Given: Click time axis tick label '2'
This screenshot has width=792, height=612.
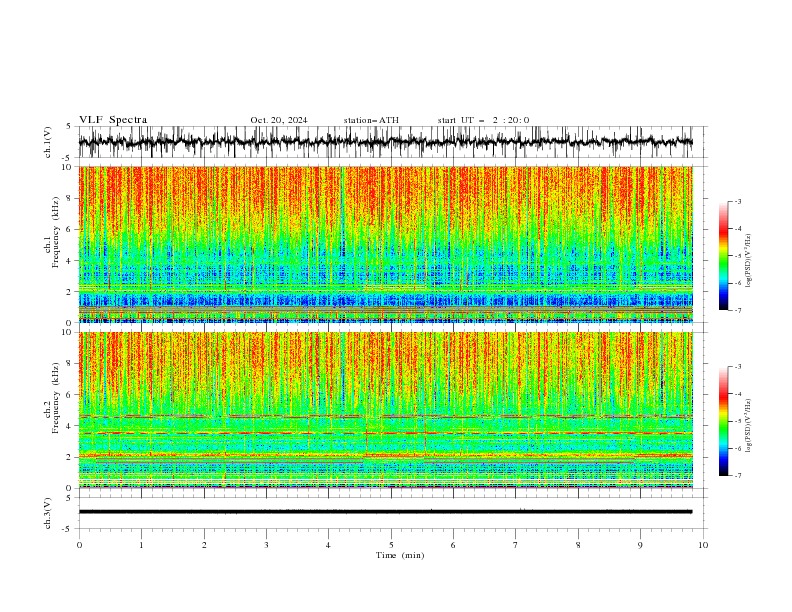Looking at the screenshot, I should pyautogui.click(x=204, y=545).
